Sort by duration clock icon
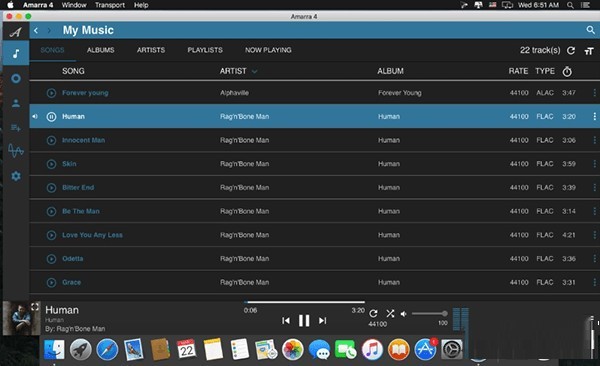600x366 pixels. tap(567, 71)
